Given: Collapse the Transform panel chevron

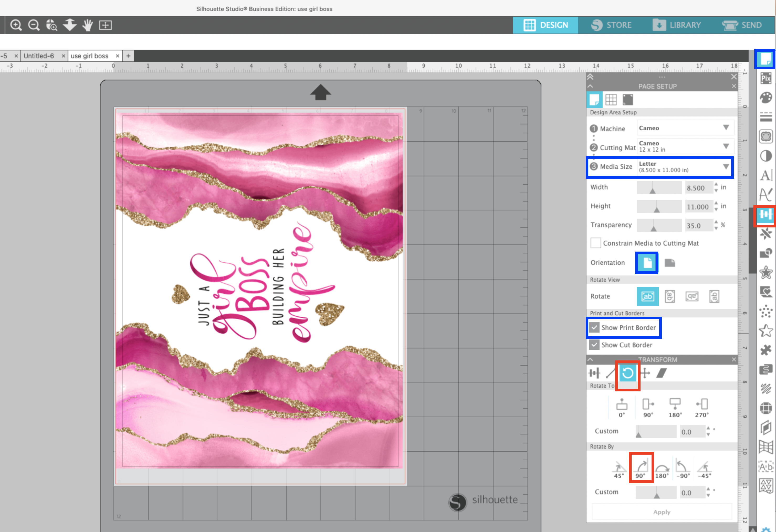Looking at the screenshot, I should pyautogui.click(x=590, y=359).
